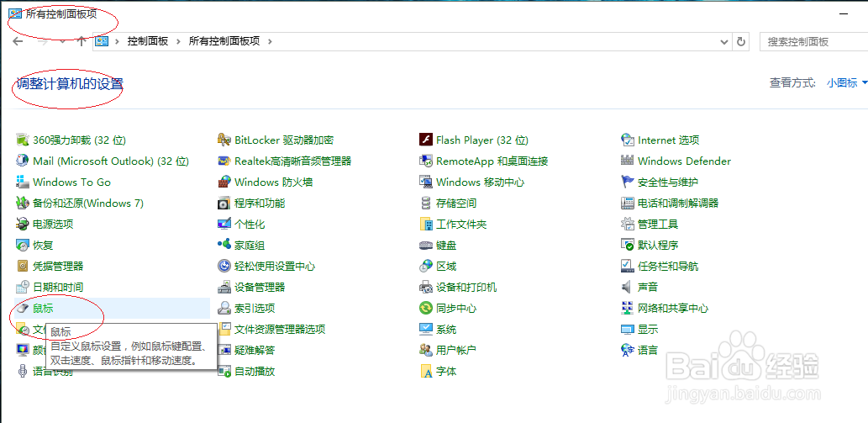The height and width of the screenshot is (423, 868).
Task: Click the Up one level arrow
Action: click(x=82, y=41)
